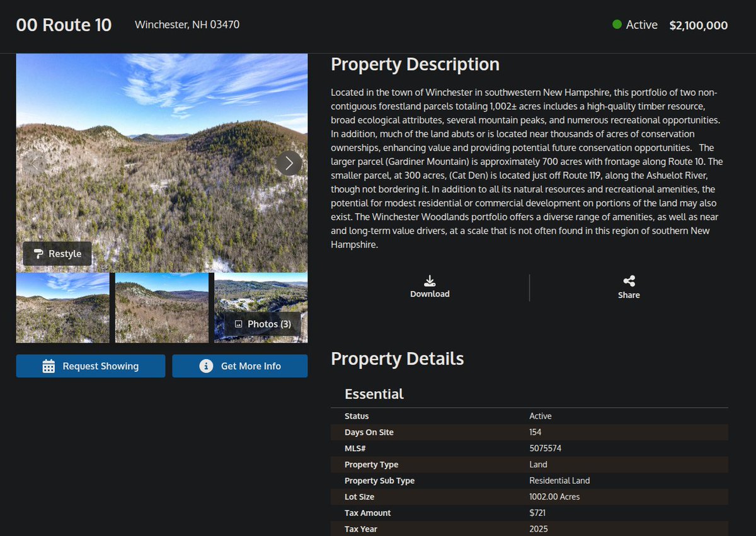
Task: Click the image icon in Photos (3) button
Action: 239,324
